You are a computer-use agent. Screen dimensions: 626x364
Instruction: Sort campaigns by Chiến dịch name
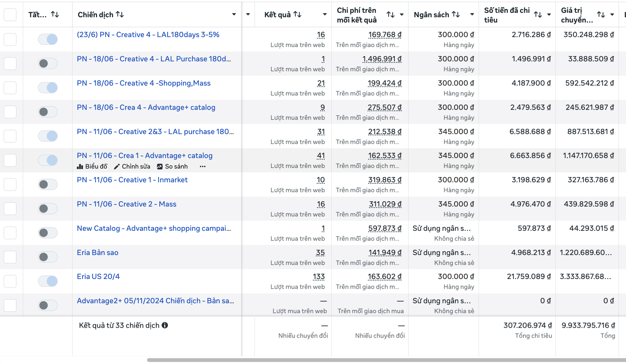click(x=120, y=14)
